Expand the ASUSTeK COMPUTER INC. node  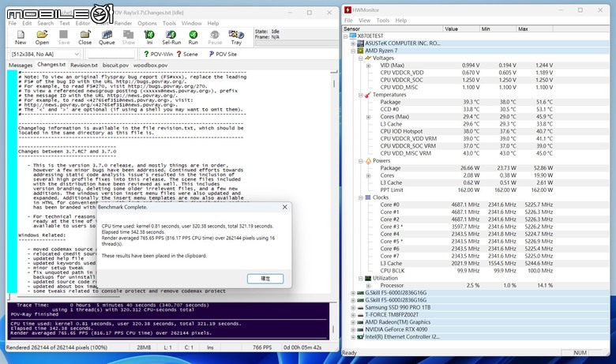pyautogui.click(x=353, y=43)
